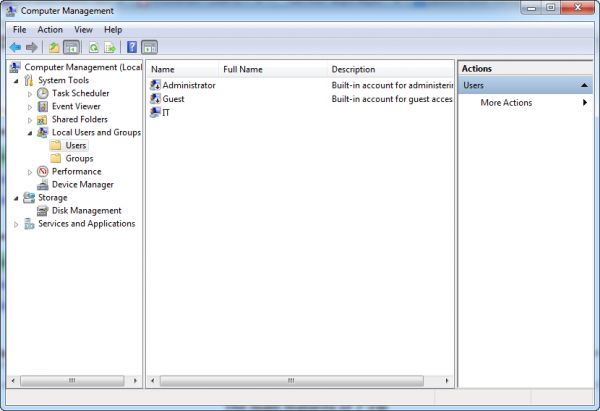Click the System Tools wrench icon
The height and width of the screenshot is (411, 600).
[x=29, y=80]
